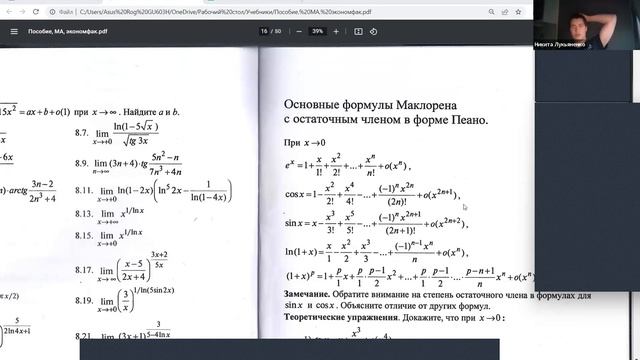Reload the PDF page
640x360 pixels.
click(x=36, y=12)
